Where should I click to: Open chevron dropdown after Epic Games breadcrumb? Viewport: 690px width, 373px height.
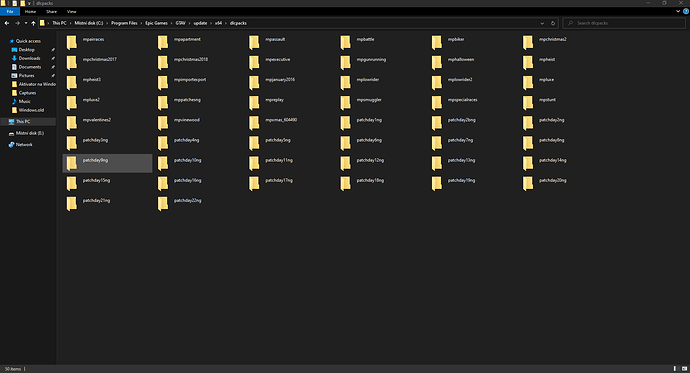171,23
